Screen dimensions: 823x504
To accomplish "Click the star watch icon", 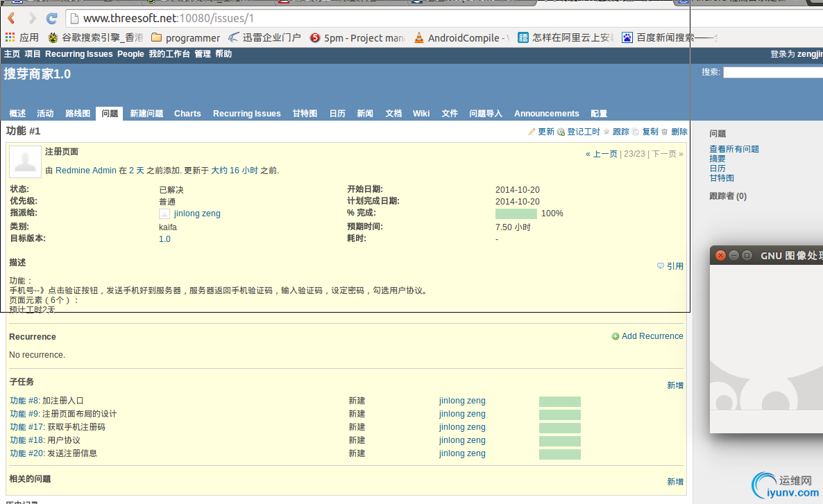I will coord(606,132).
